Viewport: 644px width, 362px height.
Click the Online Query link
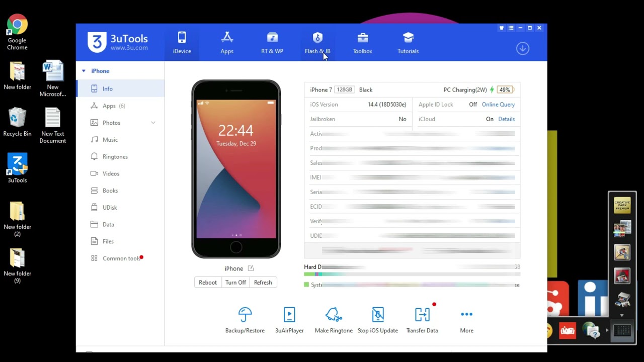point(498,105)
